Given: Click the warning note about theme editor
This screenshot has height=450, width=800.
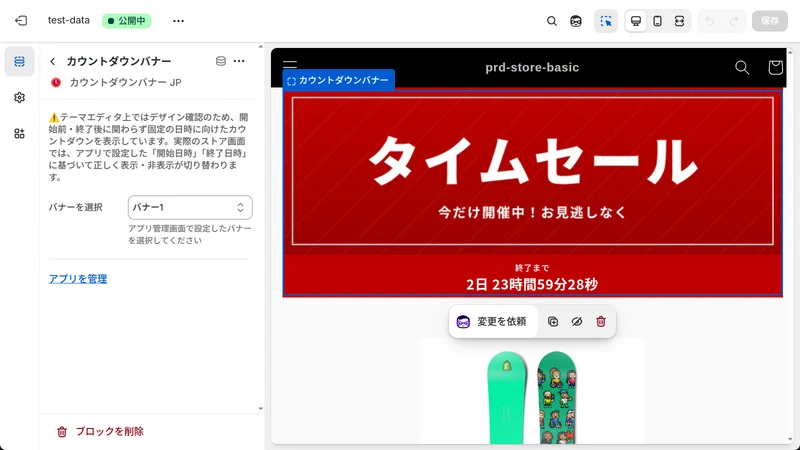Looking at the screenshot, I should (148, 147).
